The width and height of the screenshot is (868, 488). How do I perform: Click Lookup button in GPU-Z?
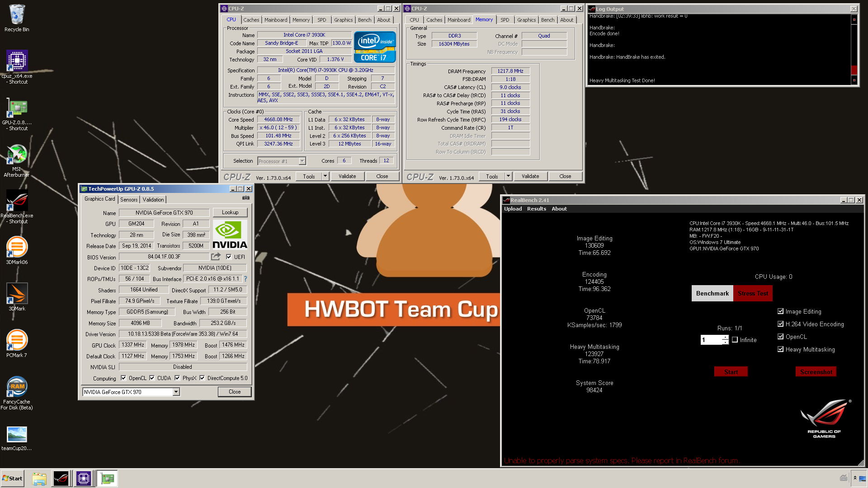pyautogui.click(x=230, y=212)
